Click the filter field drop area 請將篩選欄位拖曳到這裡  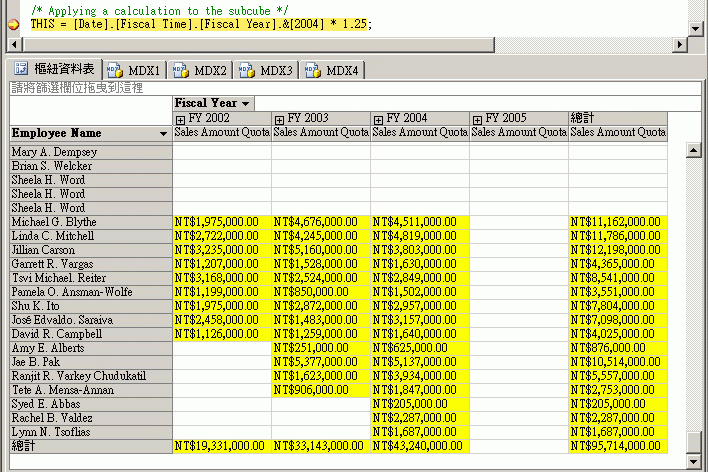[355, 88]
